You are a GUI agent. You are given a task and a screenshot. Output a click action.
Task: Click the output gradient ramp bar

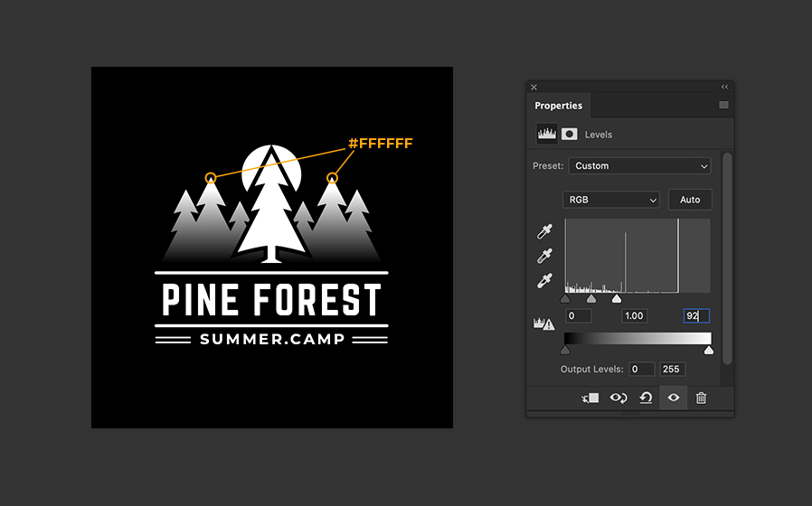(x=637, y=339)
